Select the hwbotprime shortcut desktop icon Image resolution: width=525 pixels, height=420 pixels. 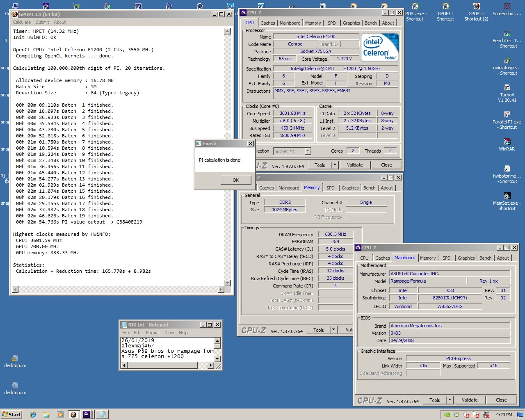(507, 175)
